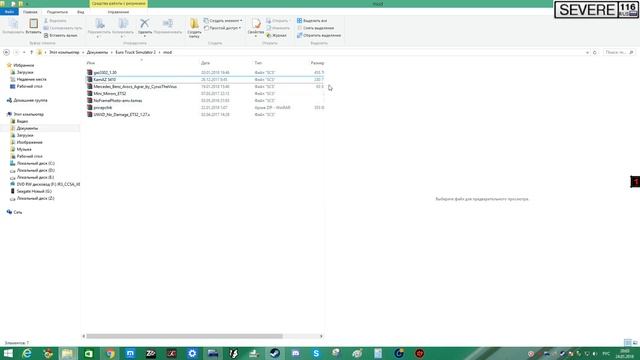
Task: Create a new folder via ribbon icon
Action: 194,28
